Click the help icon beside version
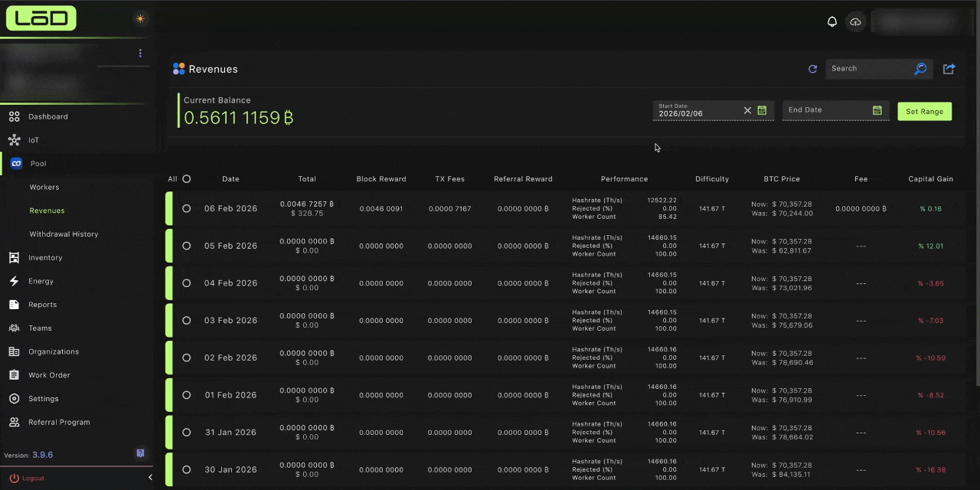The image size is (980, 490). point(140,453)
